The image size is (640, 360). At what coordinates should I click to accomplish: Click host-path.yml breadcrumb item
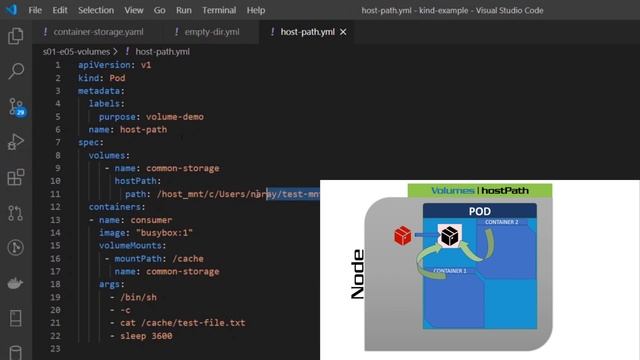[x=162, y=52]
